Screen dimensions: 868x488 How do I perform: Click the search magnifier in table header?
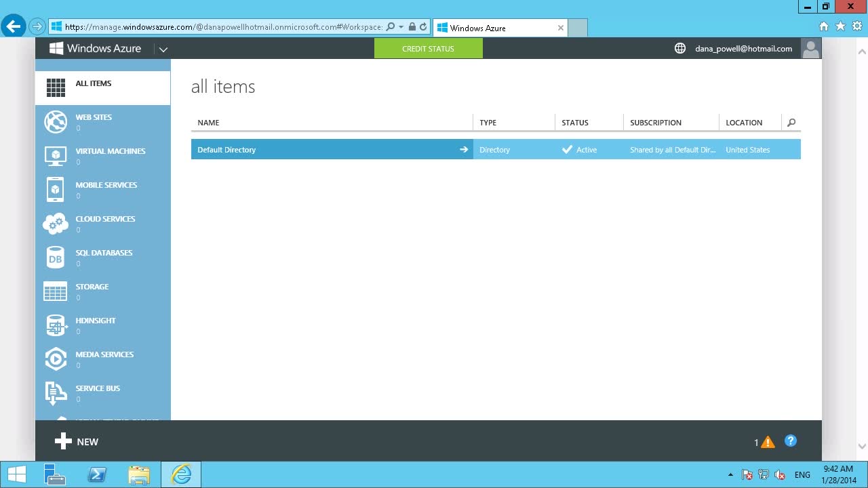click(791, 123)
